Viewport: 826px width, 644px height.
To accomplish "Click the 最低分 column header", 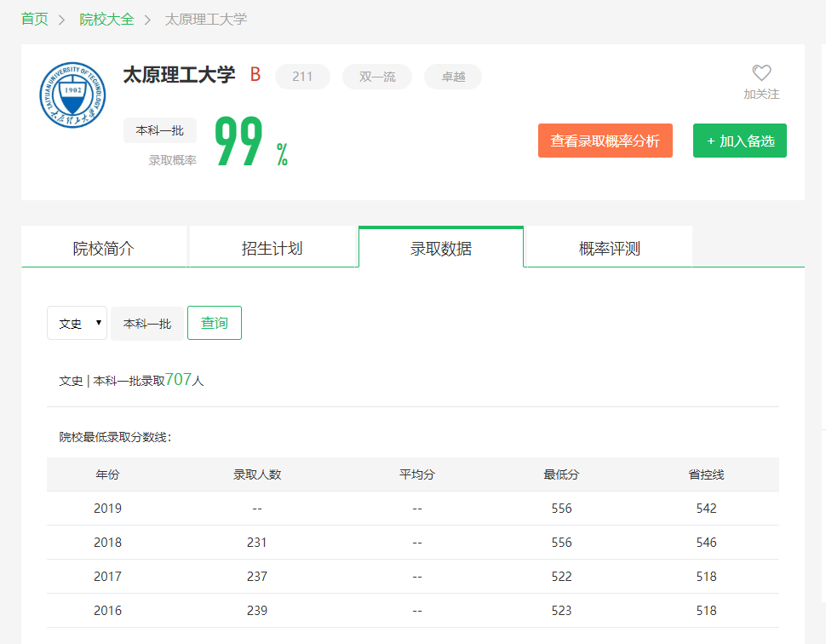I will pos(561,474).
